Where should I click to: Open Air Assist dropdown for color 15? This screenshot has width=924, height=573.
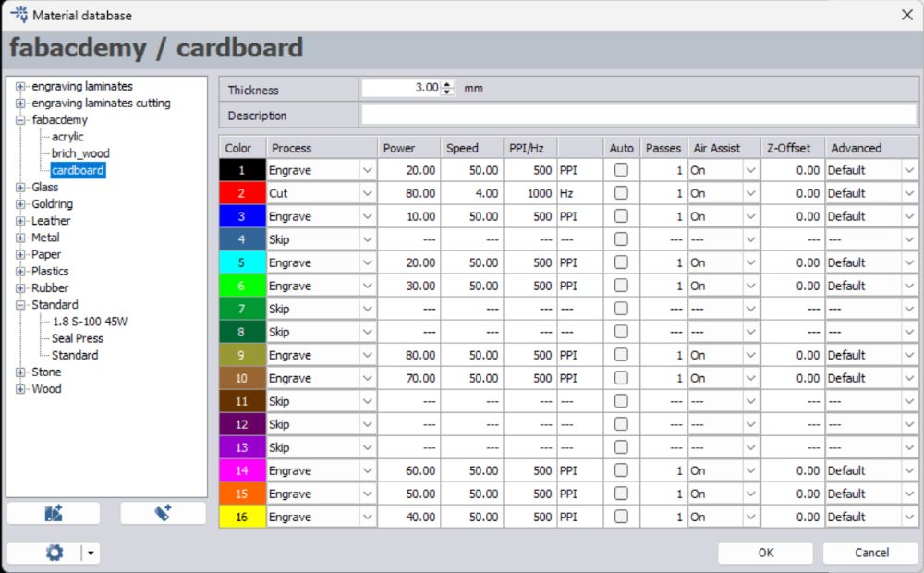tap(750, 494)
